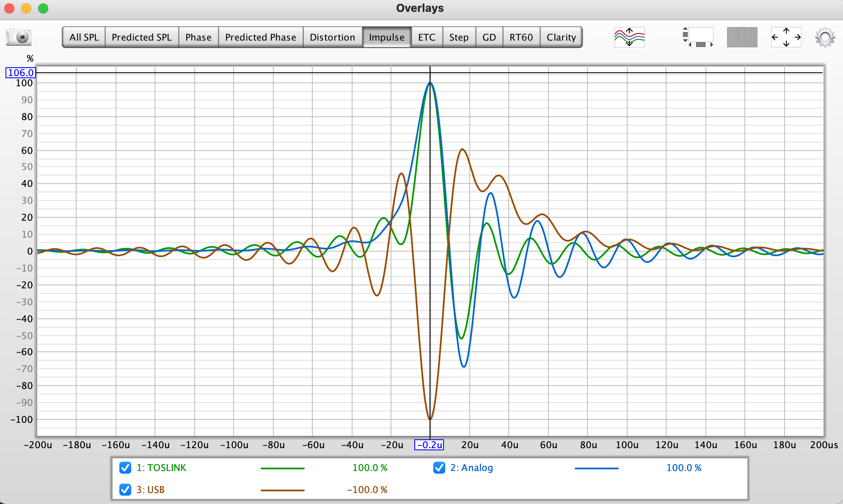
Task: Click the zoom control's horizontal slider
Action: click(x=701, y=44)
